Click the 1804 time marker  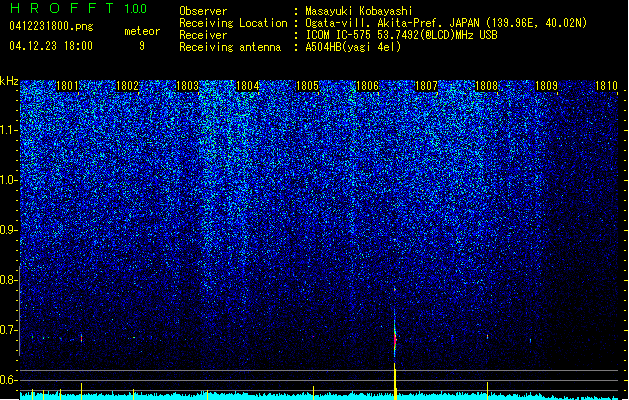(x=248, y=86)
